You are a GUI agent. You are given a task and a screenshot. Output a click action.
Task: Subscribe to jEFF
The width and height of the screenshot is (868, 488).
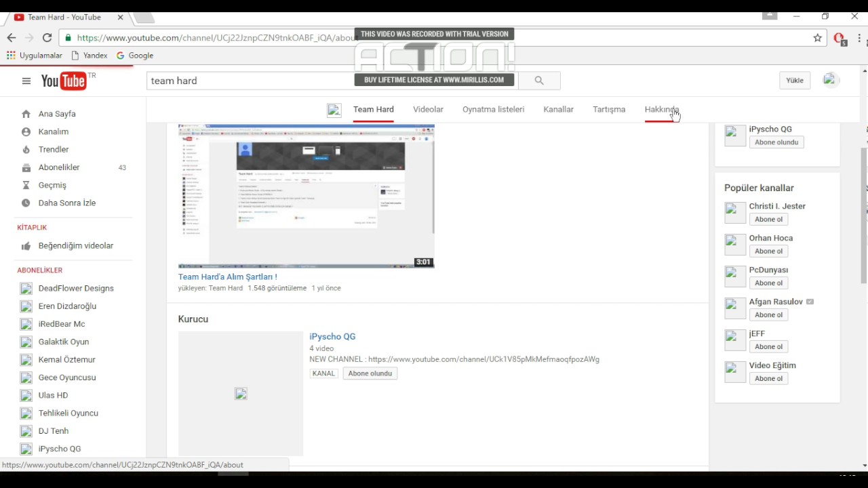click(768, 346)
